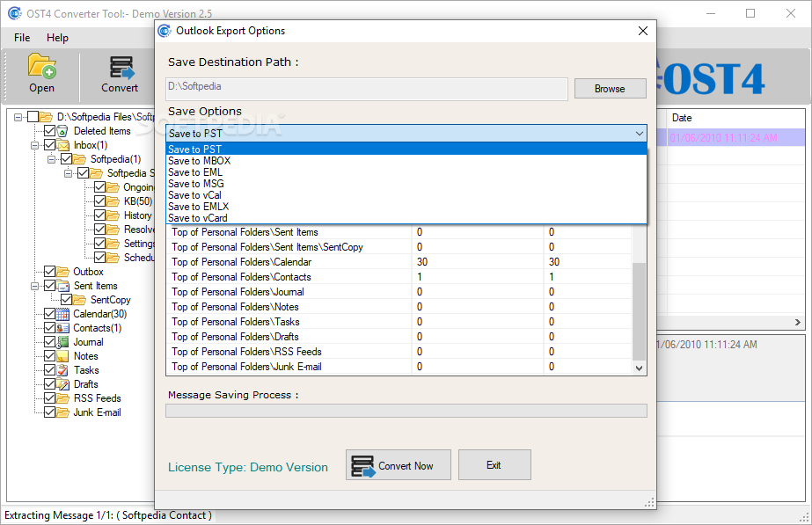Collapse the root D:\Softpedia Files tree node

pyautogui.click(x=18, y=117)
